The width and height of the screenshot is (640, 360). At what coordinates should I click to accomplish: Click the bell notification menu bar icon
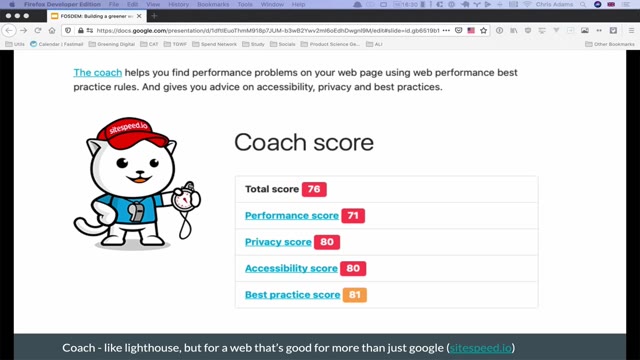pos(357,4)
